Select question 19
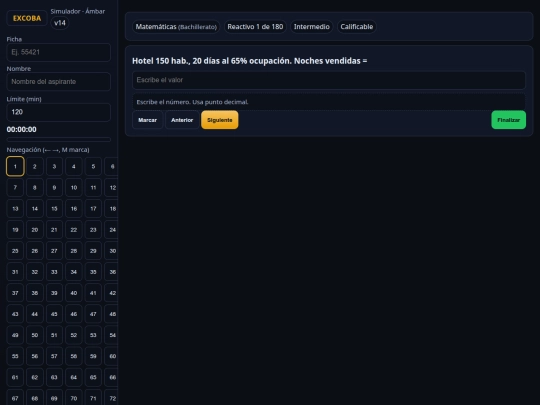The height and width of the screenshot is (405, 540). click(15, 230)
